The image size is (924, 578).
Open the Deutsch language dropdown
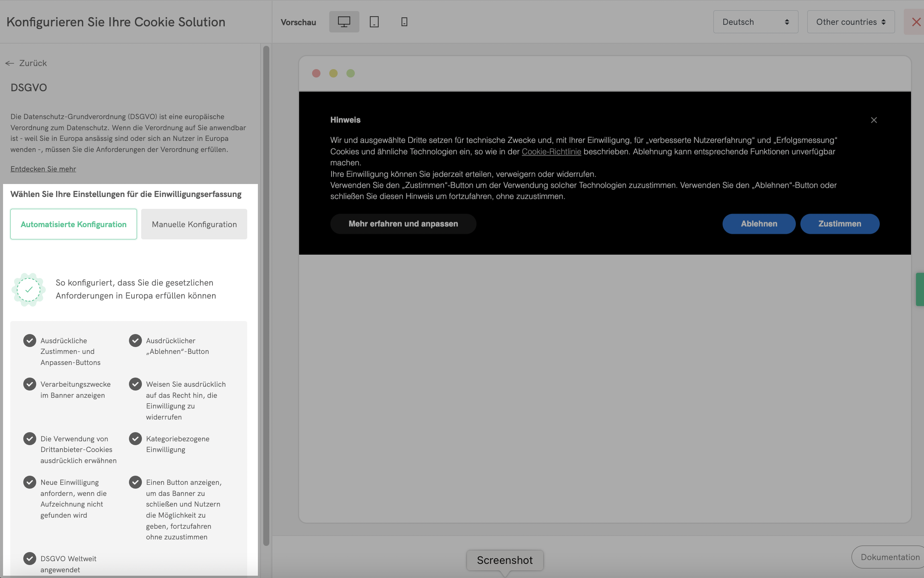tap(755, 22)
